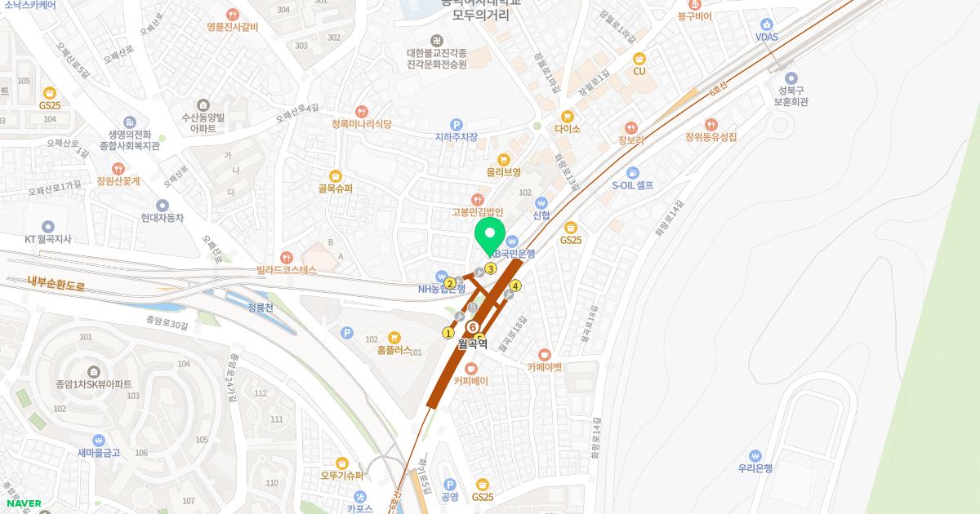Screen dimensions: 980x514
Task: Click the 명륜진사갈비 restaurant icon
Action: pos(232,14)
